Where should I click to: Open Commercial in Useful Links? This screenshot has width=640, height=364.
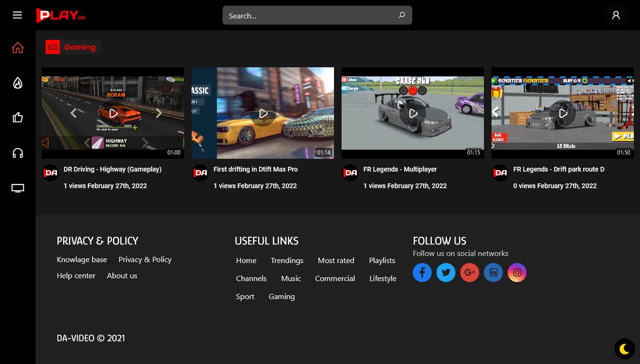click(335, 278)
